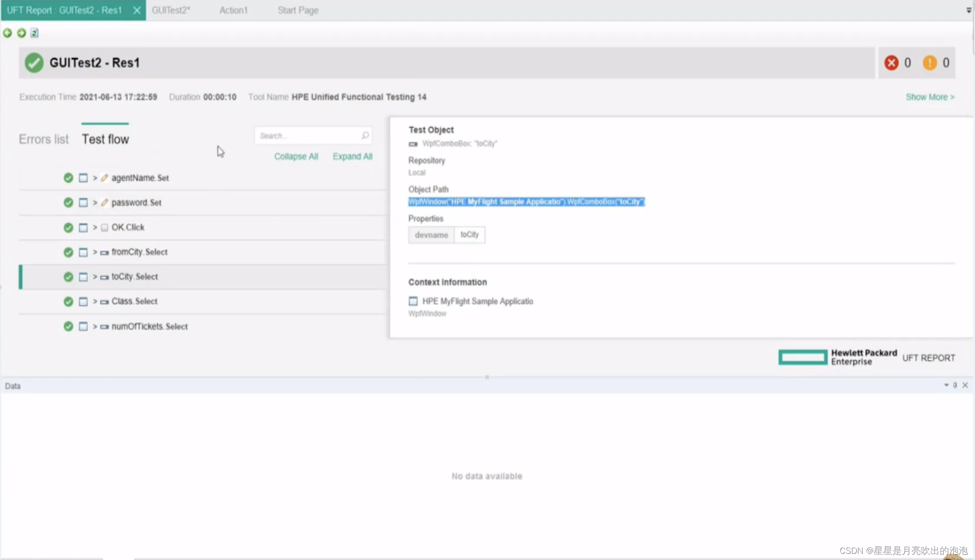Select the fromCity.Select step text

tap(140, 252)
